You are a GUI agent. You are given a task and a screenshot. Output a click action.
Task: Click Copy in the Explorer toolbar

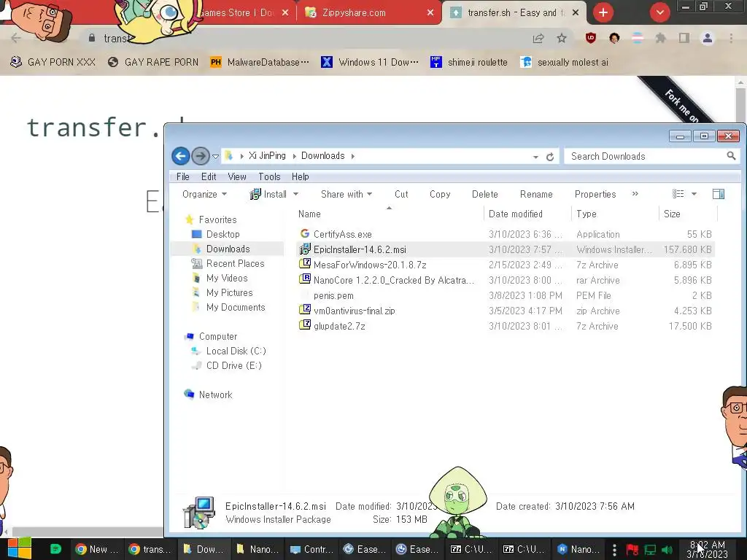click(x=440, y=194)
